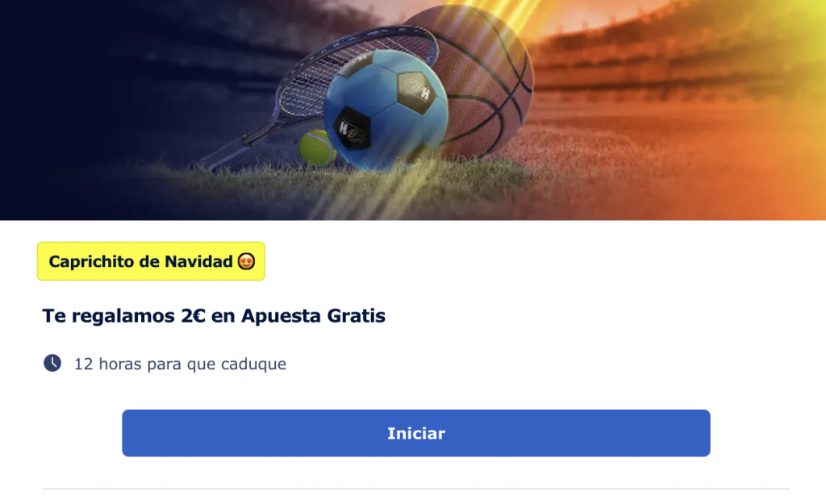This screenshot has height=504, width=826.
Task: Click the blue Iniciar button
Action: [415, 433]
